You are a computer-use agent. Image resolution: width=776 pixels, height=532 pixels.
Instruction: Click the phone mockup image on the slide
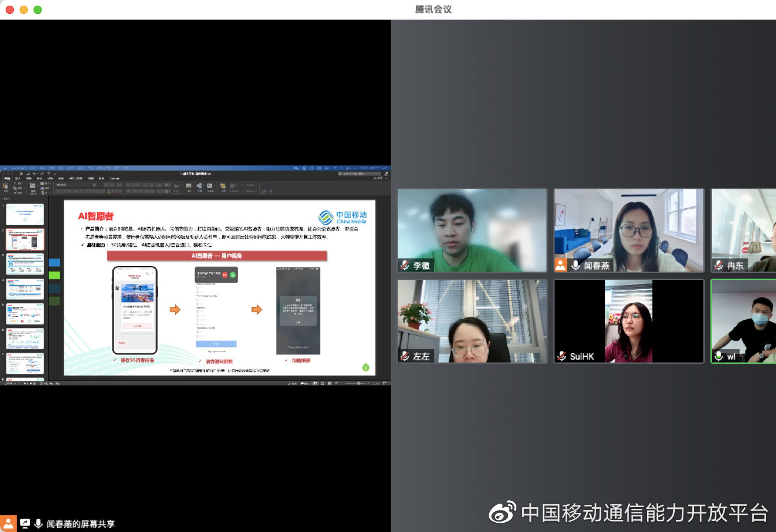[135, 310]
